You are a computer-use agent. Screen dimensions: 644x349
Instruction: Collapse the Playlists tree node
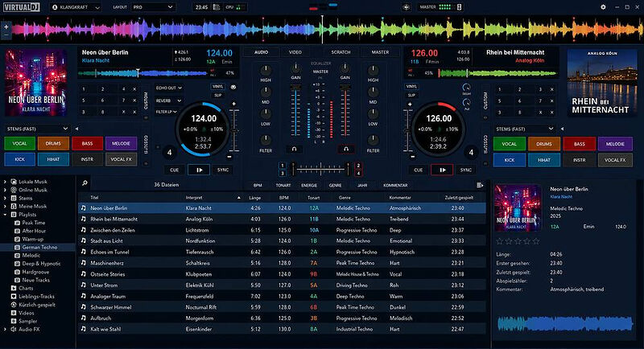pyautogui.click(x=6, y=215)
